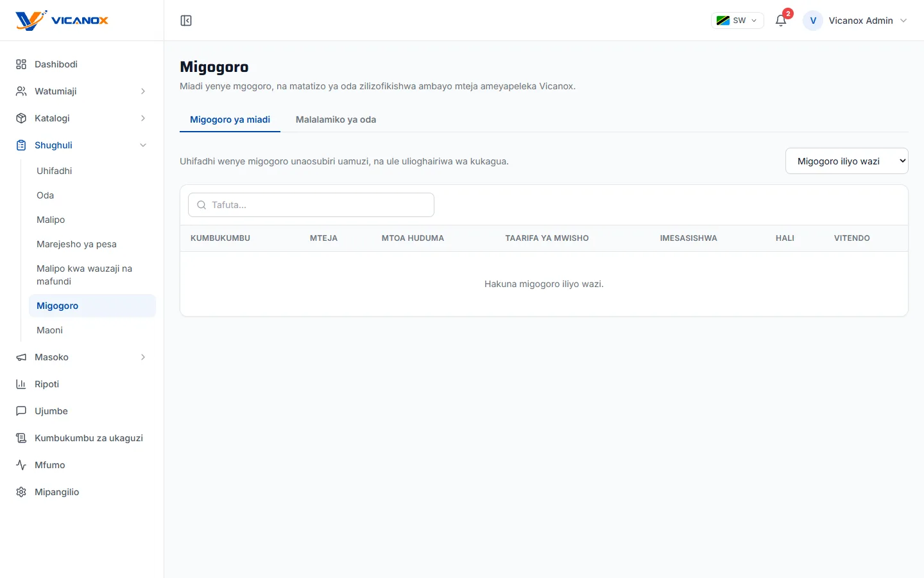This screenshot has height=578, width=924.
Task: Click the Shughuli clipboard icon
Action: pos(21,145)
